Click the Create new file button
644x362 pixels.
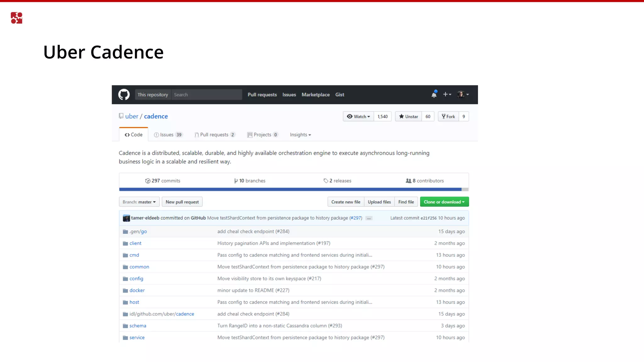[x=346, y=202]
